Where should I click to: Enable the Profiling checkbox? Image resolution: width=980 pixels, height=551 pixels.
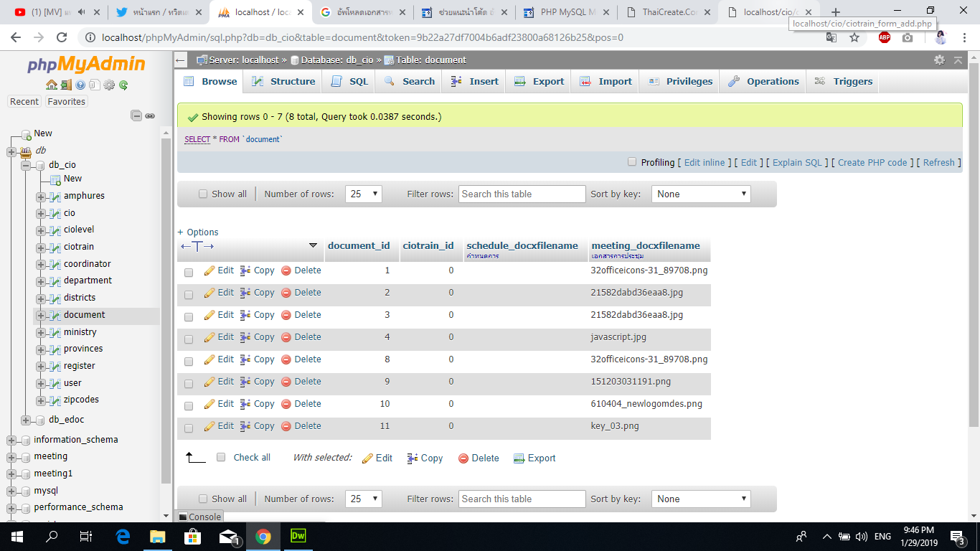(632, 162)
